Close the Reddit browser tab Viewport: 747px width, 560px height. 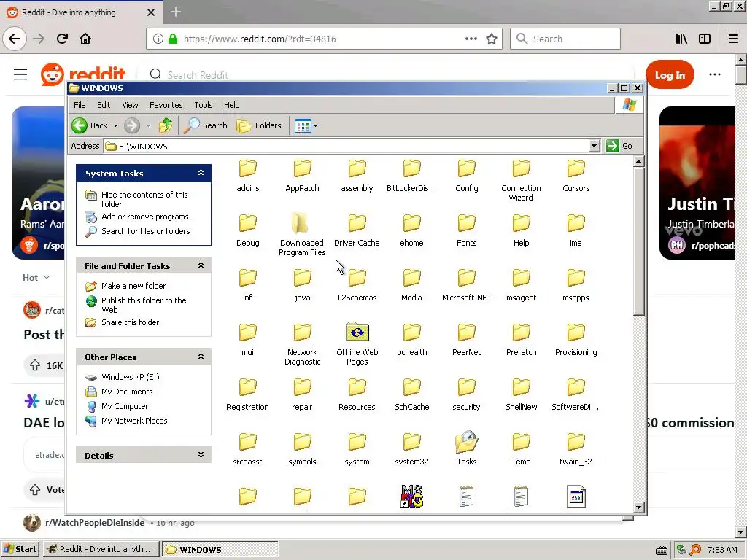point(151,12)
